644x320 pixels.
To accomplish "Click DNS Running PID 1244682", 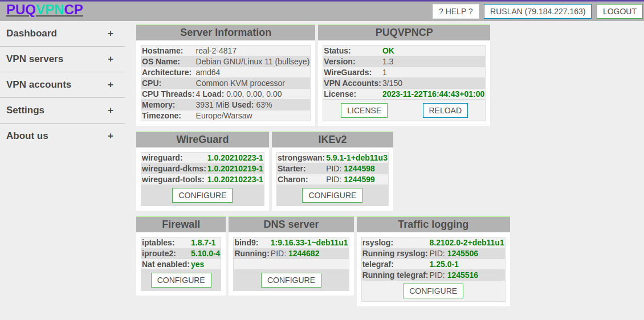I will 304,253.
